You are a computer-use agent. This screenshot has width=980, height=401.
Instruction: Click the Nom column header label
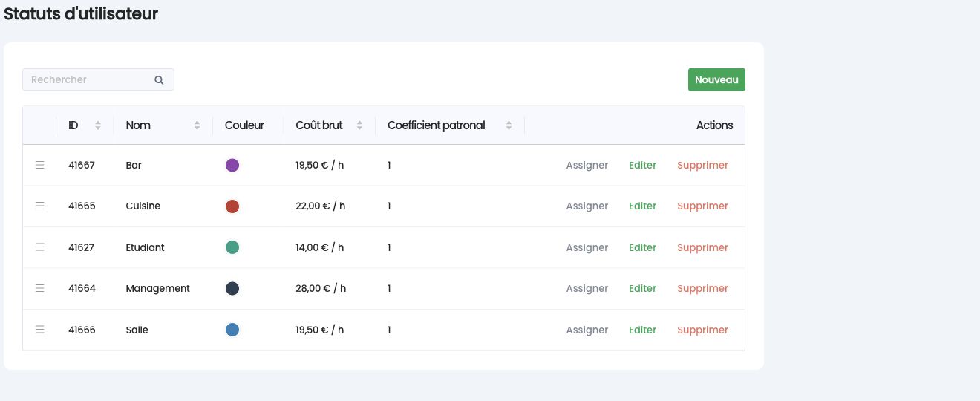(138, 125)
